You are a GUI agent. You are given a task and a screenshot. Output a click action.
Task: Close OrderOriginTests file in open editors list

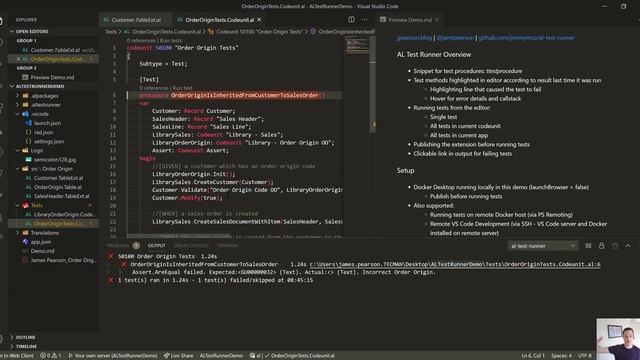click(x=18, y=59)
